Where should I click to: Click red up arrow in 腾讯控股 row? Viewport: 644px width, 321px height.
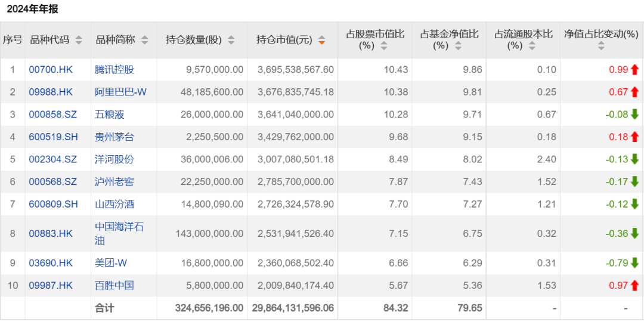[634, 69]
